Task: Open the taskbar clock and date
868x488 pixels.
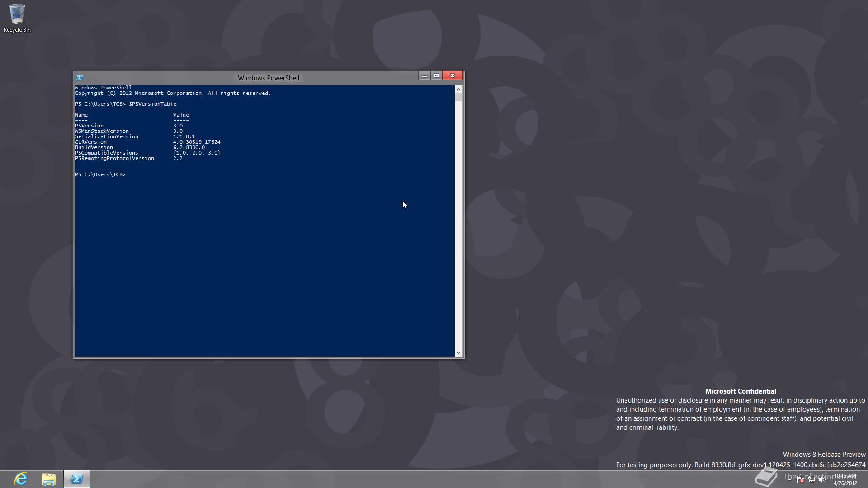Action: [845, 479]
